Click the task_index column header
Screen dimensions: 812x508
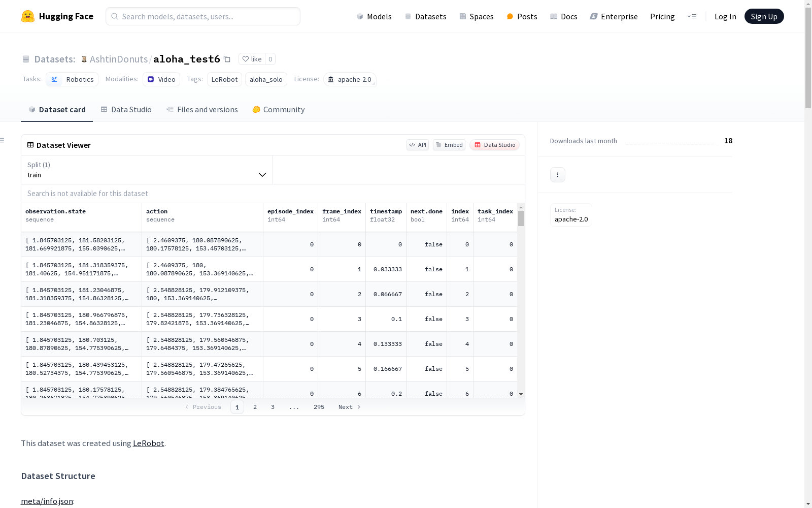[x=495, y=217]
